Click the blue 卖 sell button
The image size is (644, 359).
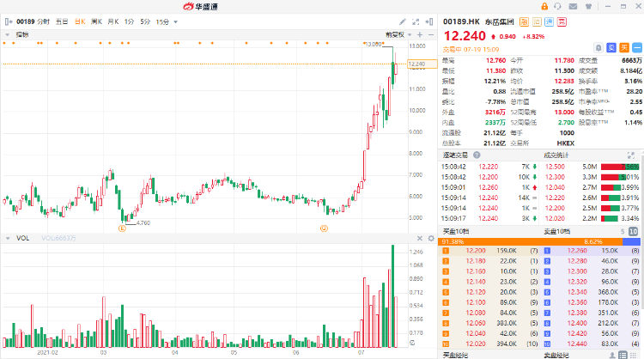[611, 48]
